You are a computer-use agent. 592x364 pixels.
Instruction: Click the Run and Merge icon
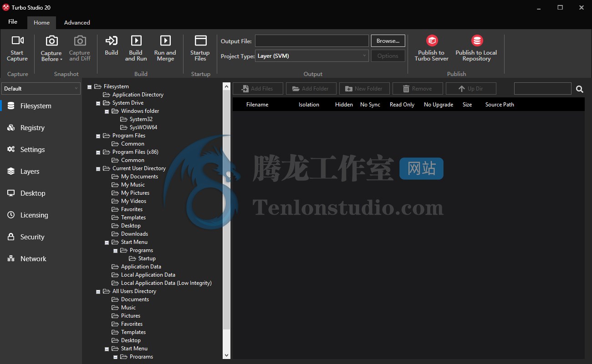pos(165,40)
